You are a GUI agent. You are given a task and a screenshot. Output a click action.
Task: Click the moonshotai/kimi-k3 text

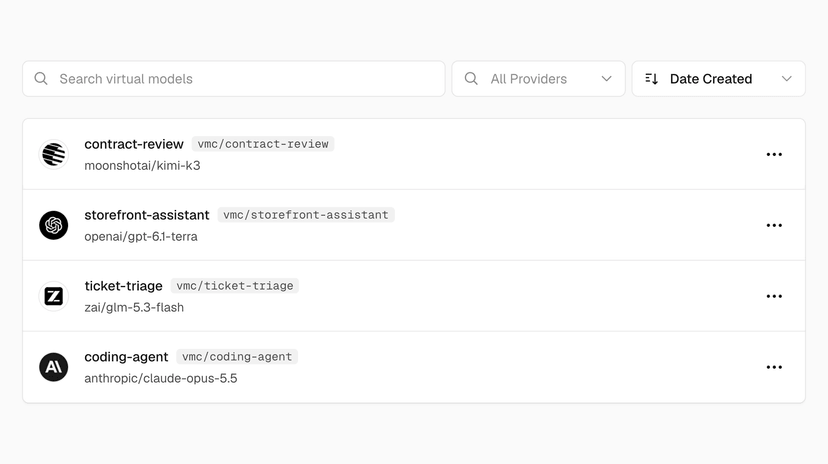click(x=143, y=166)
